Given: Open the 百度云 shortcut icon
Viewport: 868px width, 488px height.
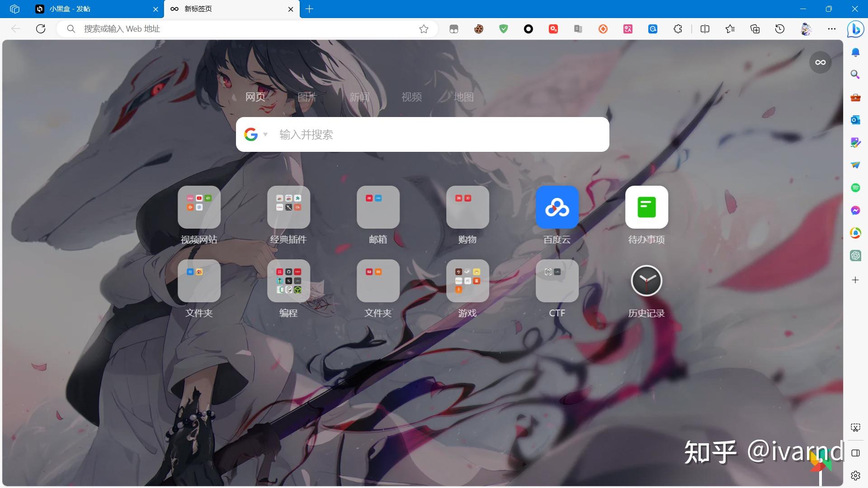Looking at the screenshot, I should click(557, 207).
